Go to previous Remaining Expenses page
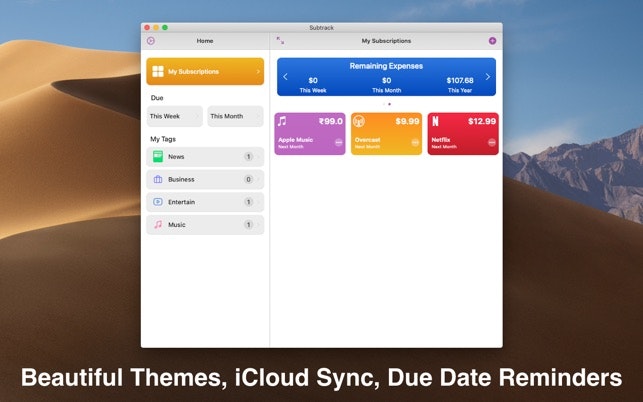Image resolution: width=643 pixels, height=402 pixels. pyautogui.click(x=285, y=77)
